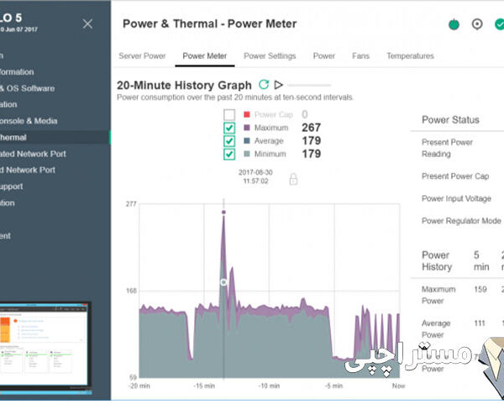This screenshot has height=420, width=504.
Task: Click the purple peak point on graph
Action: 223,212
